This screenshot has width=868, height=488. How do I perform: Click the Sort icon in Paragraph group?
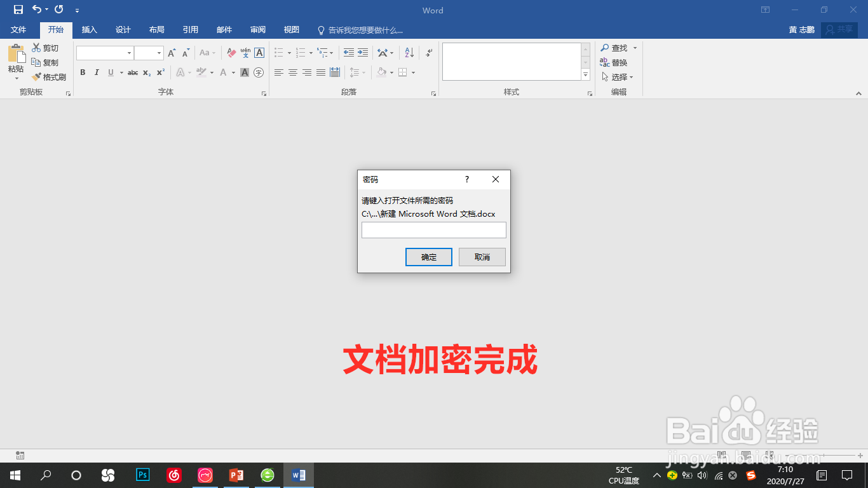(x=410, y=52)
